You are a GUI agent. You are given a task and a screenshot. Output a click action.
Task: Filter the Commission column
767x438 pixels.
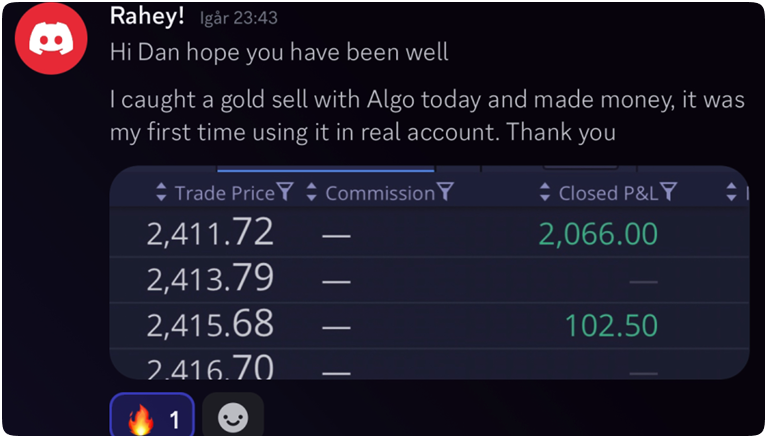(x=445, y=192)
